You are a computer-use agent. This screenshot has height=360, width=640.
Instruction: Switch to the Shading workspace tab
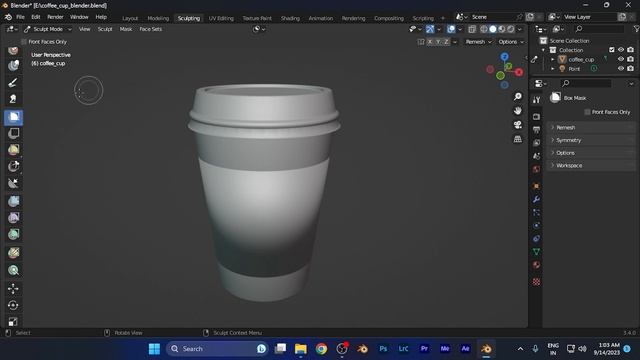click(x=290, y=18)
